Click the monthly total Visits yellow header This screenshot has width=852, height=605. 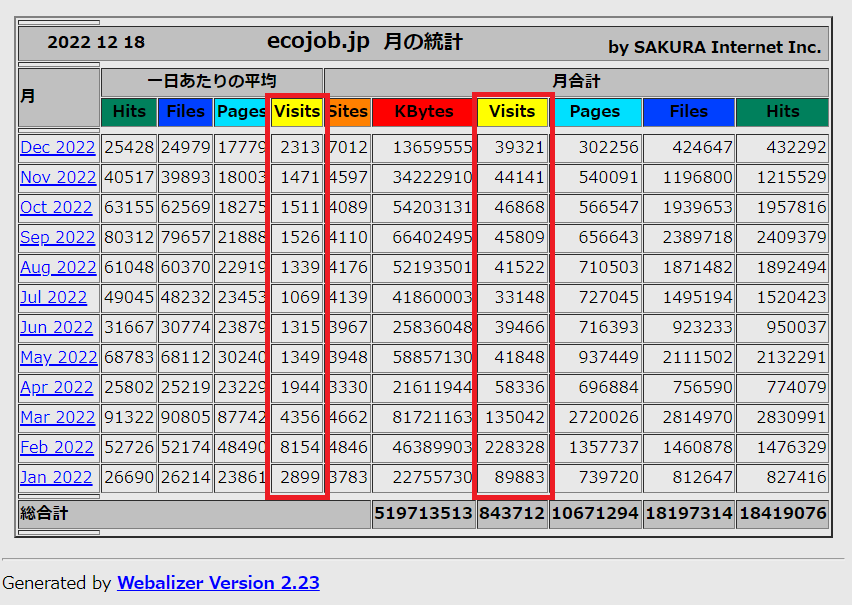[x=512, y=111]
